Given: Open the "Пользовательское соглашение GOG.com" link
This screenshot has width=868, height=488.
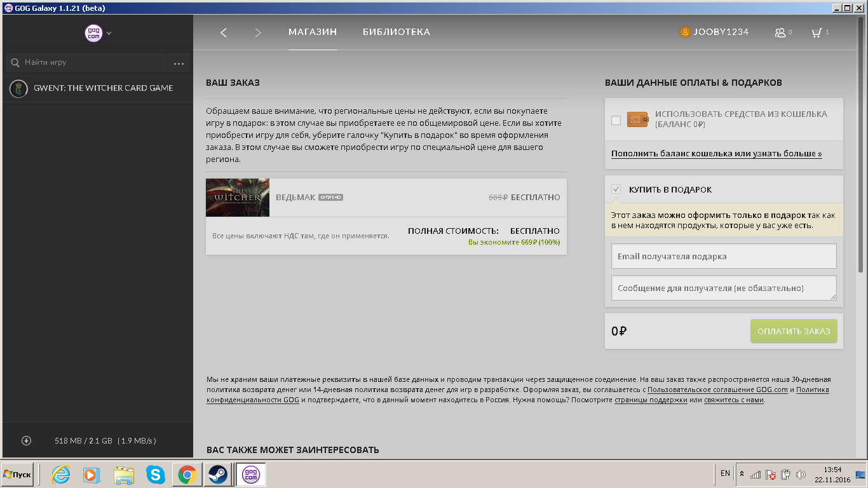Looking at the screenshot, I should (717, 390).
